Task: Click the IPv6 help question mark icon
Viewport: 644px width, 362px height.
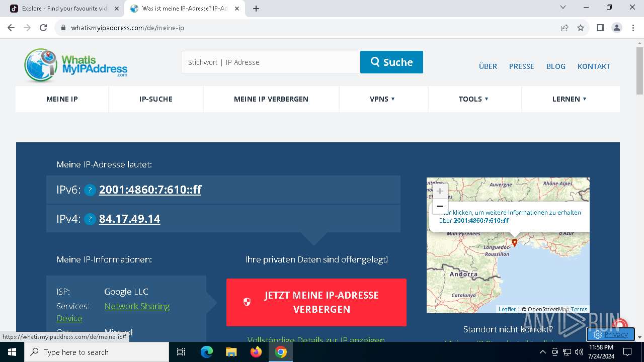Action: (x=90, y=190)
